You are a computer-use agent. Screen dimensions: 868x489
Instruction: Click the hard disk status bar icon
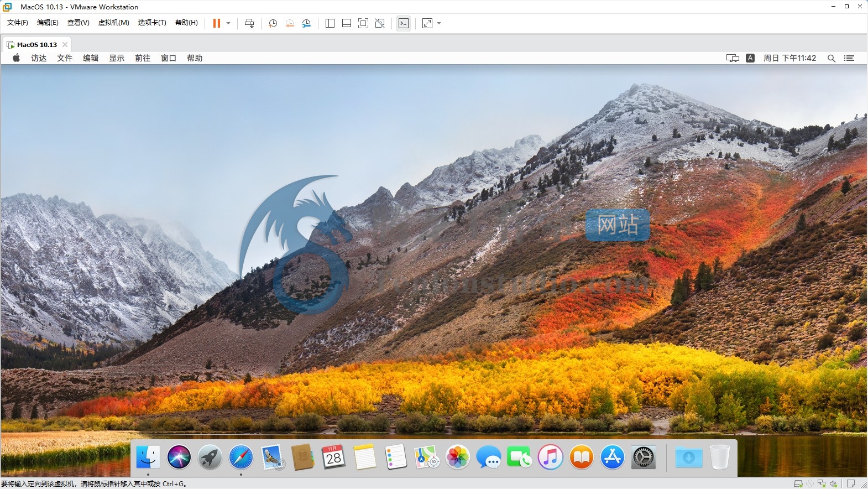[798, 483]
